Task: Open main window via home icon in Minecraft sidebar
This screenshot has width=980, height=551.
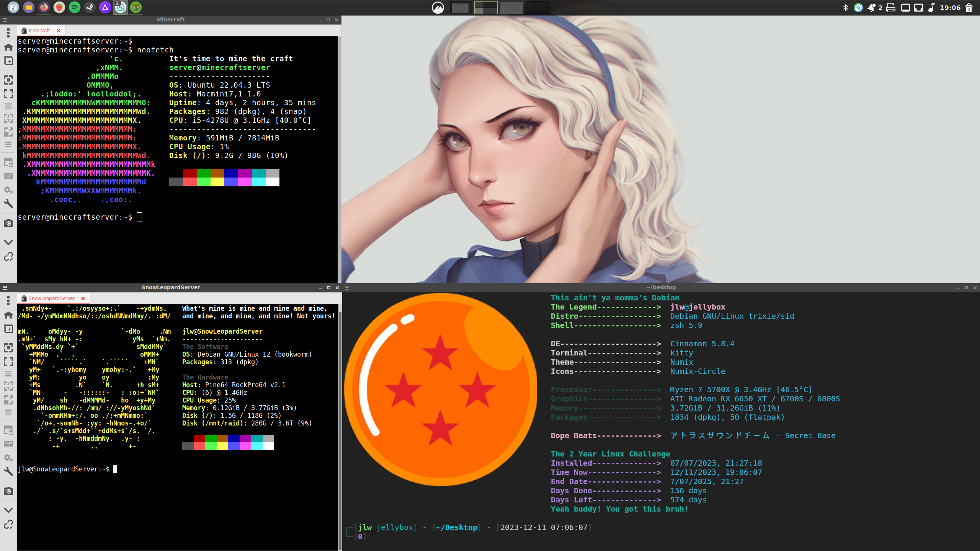Action: 8,47
